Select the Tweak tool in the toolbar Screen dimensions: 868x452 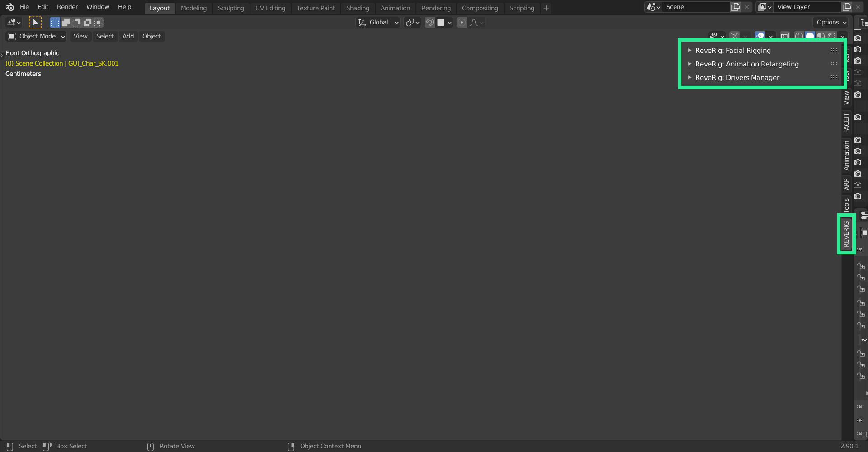click(x=35, y=22)
